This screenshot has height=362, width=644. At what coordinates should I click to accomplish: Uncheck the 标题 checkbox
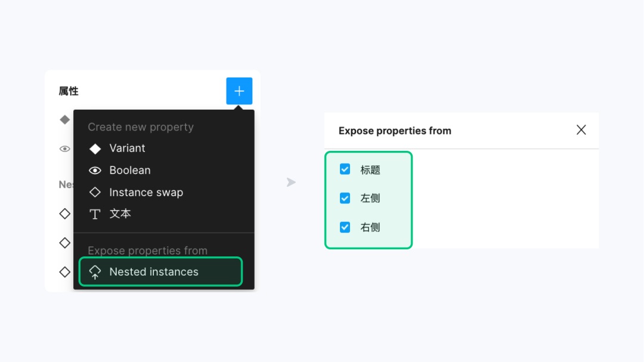(x=345, y=169)
